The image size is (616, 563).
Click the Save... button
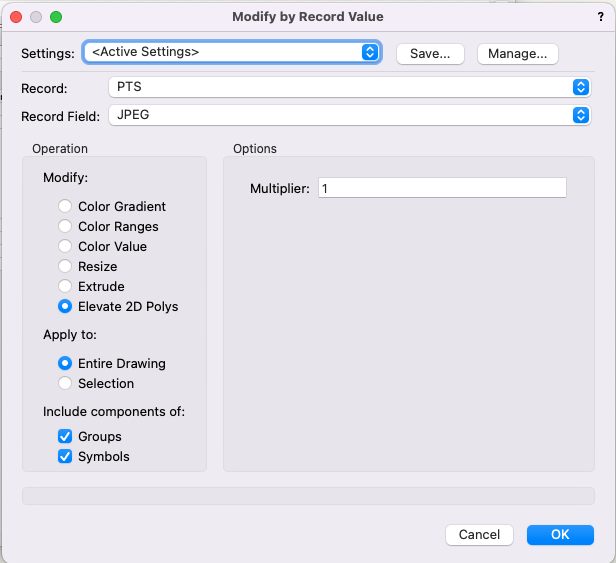(430, 53)
